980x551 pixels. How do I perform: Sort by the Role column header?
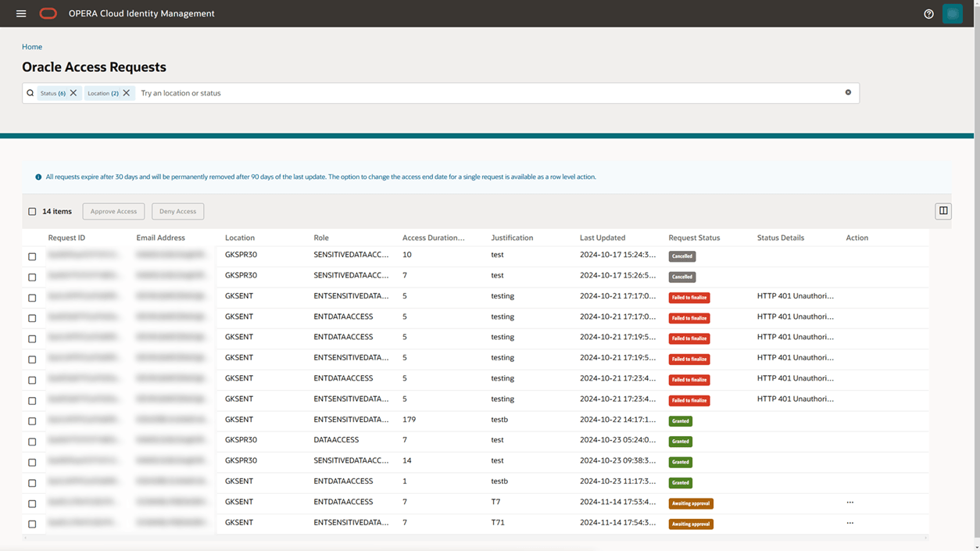pyautogui.click(x=321, y=238)
